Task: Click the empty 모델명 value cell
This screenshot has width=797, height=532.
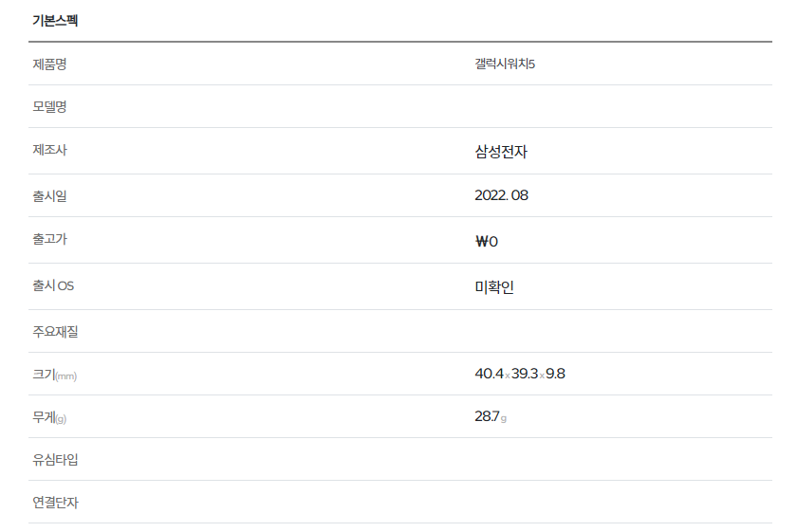Action: click(569, 106)
